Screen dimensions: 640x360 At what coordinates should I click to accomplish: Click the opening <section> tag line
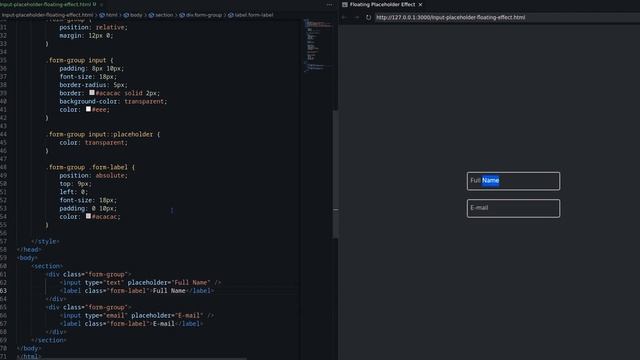tap(47, 266)
